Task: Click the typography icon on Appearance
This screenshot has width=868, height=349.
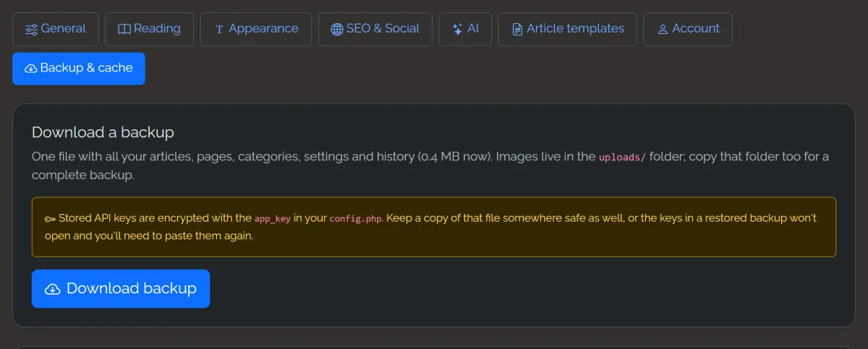Action: pos(219,30)
